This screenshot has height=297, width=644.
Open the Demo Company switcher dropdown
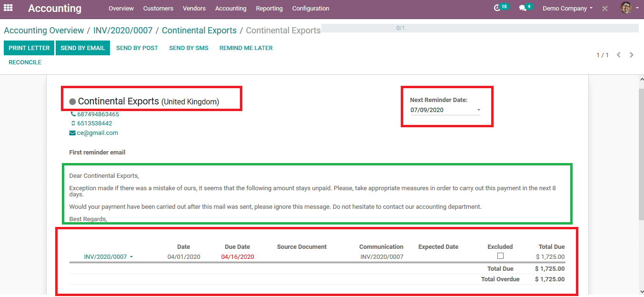pos(567,9)
